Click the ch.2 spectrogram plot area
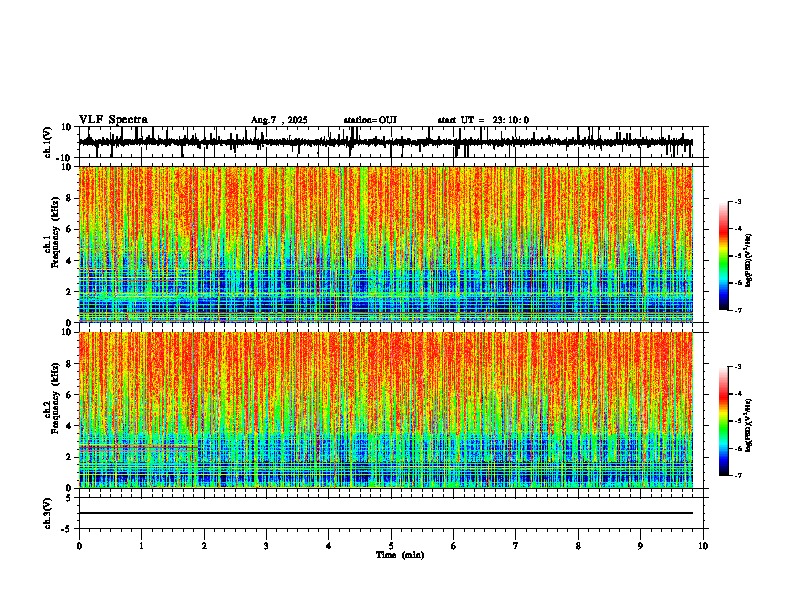Viewport: 792px width, 612px height. tap(386, 410)
